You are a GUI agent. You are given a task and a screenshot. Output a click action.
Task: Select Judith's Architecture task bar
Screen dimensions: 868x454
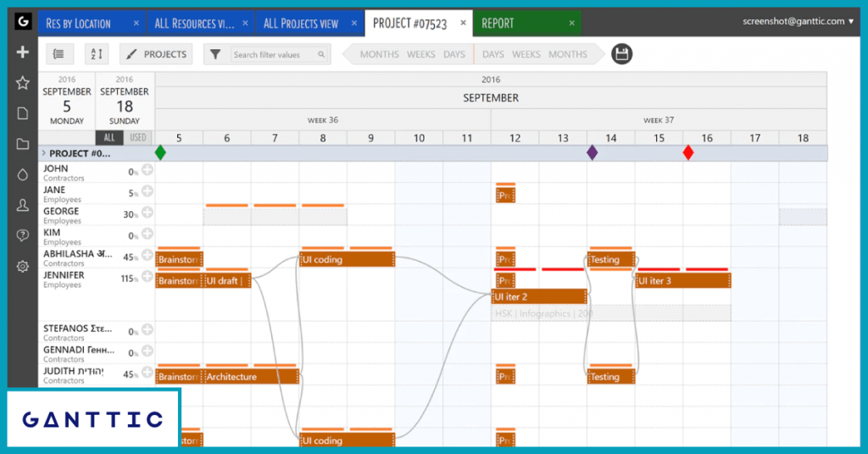251,377
